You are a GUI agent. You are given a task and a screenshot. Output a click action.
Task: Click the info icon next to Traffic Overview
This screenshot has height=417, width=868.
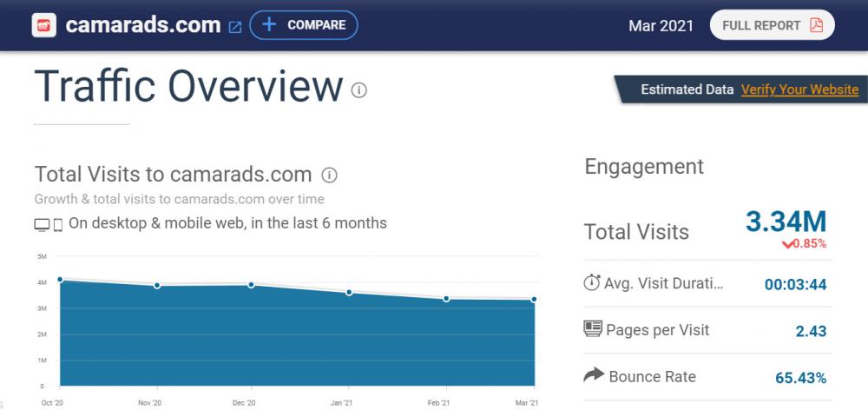359,90
